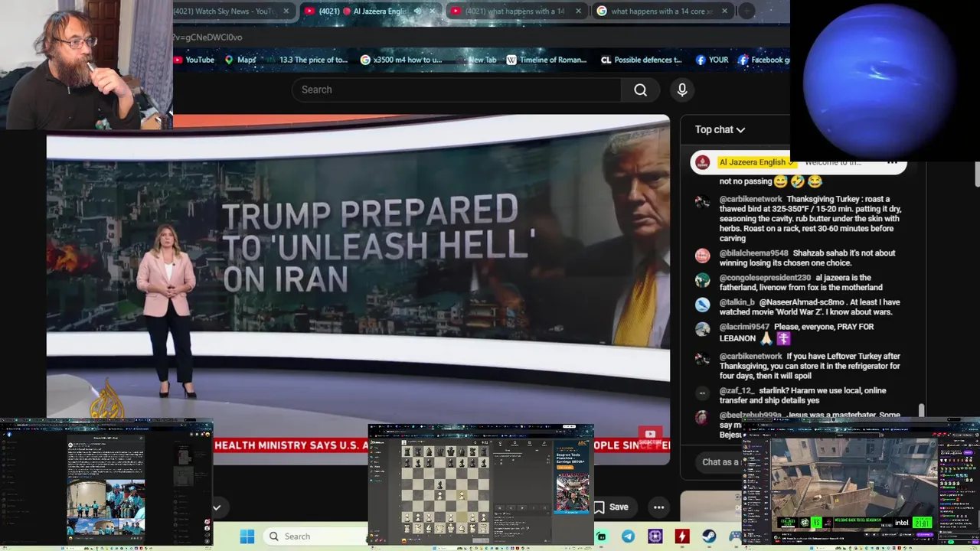Open the Facebook YOUR bookmark
This screenshot has height=551, width=980.
tap(712, 60)
